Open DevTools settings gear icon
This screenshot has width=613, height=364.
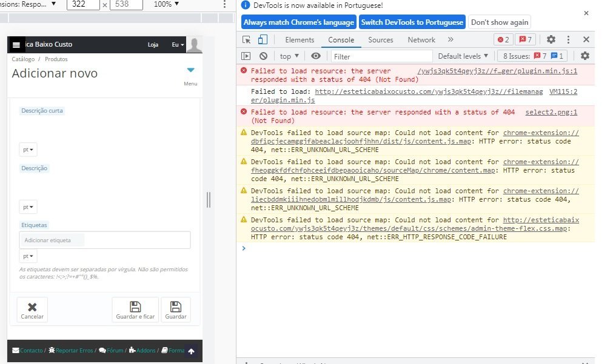click(x=551, y=39)
